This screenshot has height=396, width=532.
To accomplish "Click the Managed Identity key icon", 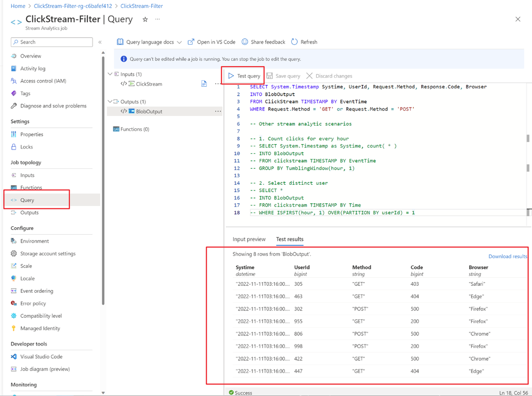I will coord(13,328).
